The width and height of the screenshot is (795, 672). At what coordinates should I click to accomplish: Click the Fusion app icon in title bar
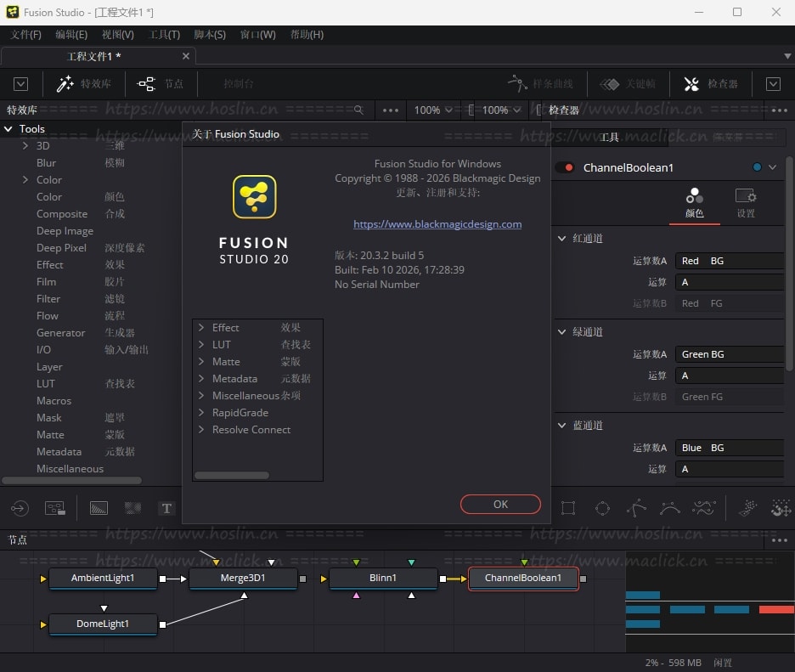point(13,12)
